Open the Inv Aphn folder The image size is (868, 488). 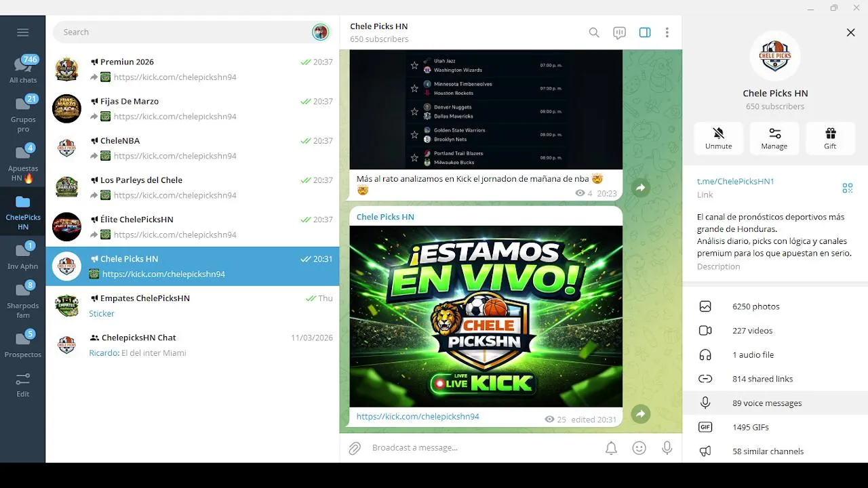coord(23,256)
